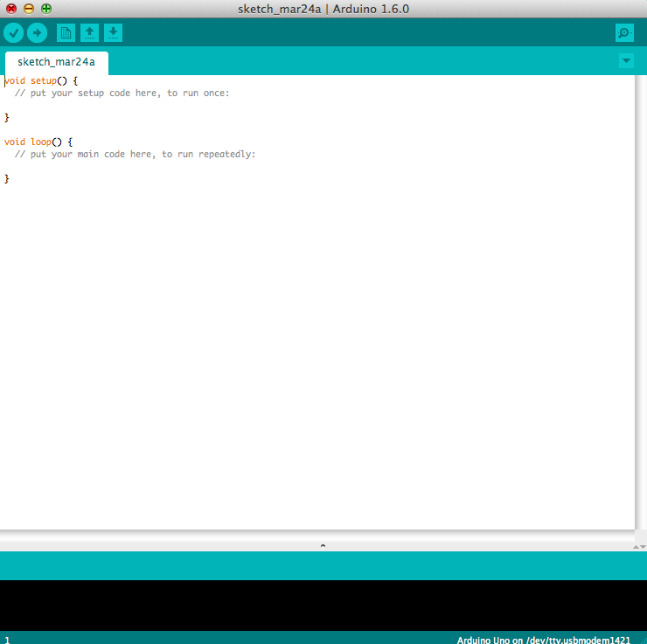Open the Serial Monitor magnifier icon

point(624,32)
